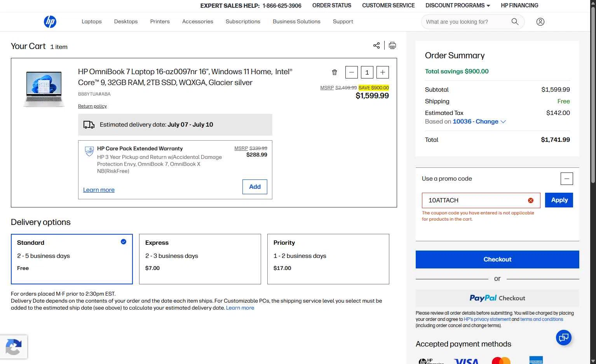The image size is (596, 364).
Task: Click the blue Checkout button
Action: [x=497, y=260]
